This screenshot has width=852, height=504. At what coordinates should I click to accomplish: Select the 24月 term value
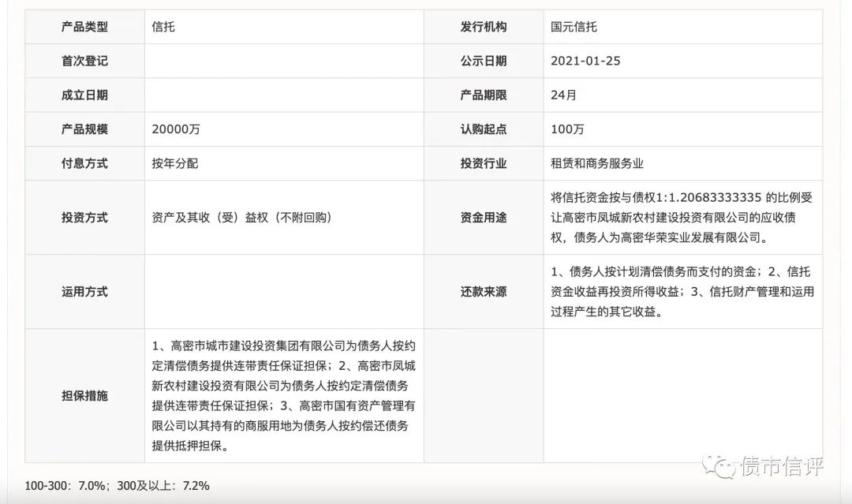pos(564,95)
